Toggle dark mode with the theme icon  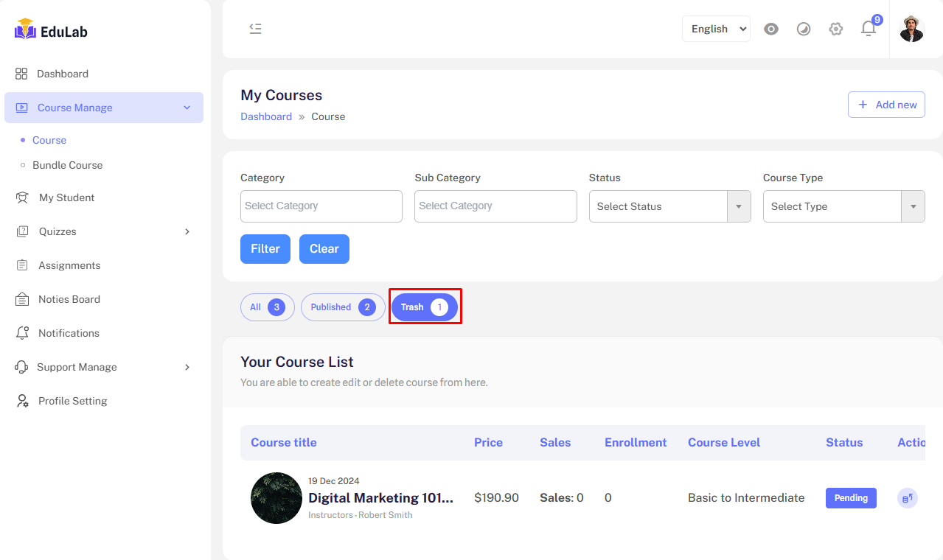pos(804,29)
